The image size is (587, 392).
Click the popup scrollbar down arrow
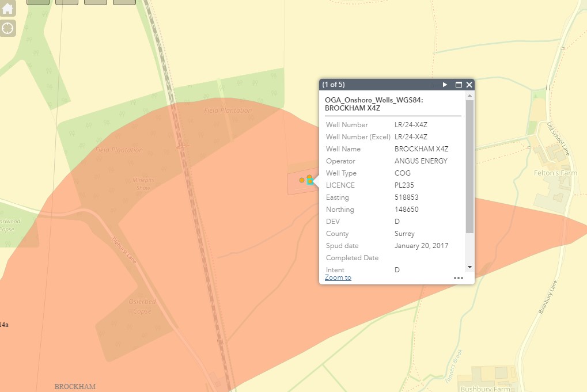tap(469, 267)
